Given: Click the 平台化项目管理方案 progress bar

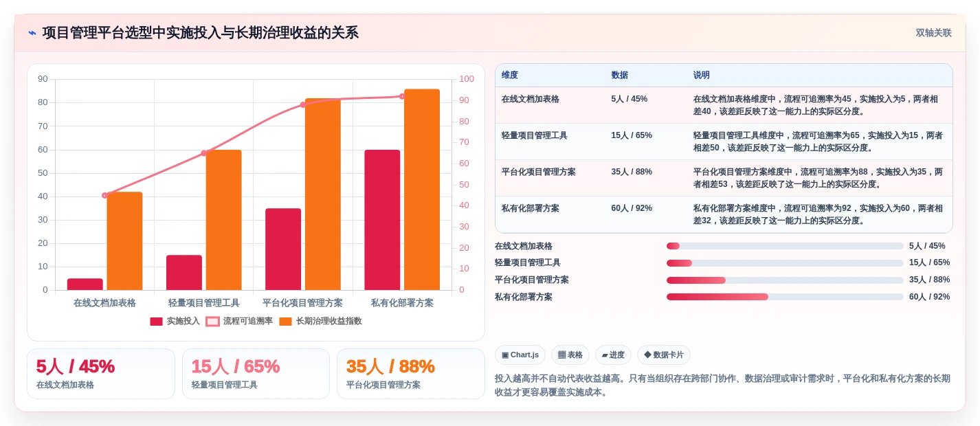Looking at the screenshot, I should click(x=785, y=280).
